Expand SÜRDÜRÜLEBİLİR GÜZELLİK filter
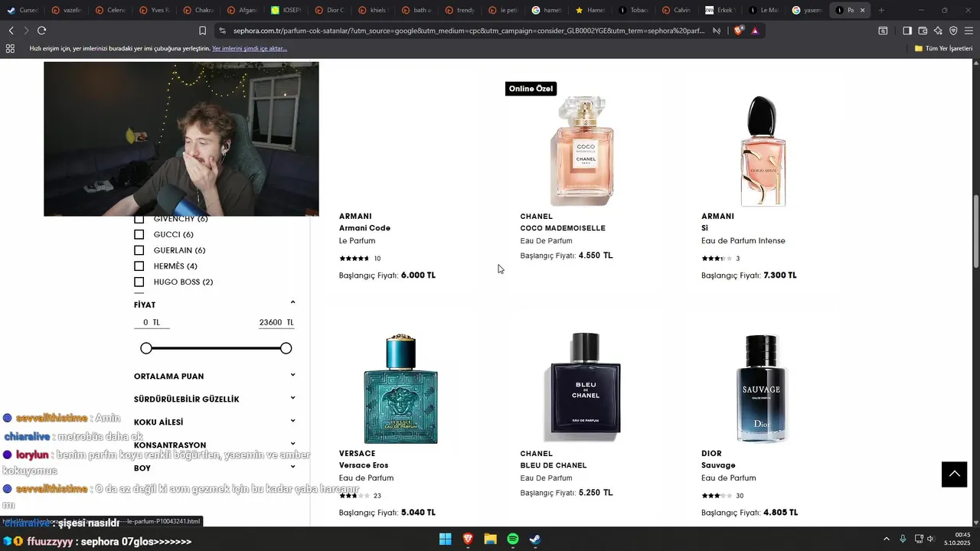This screenshot has height=551, width=980. click(292, 398)
